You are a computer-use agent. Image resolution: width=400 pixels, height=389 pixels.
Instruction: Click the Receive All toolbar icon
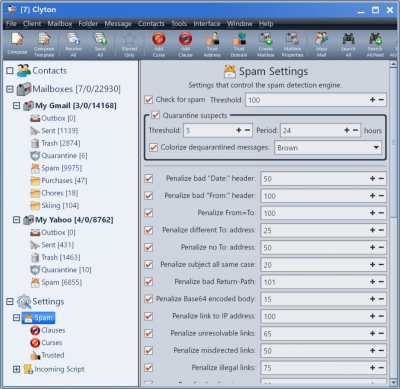(73, 44)
